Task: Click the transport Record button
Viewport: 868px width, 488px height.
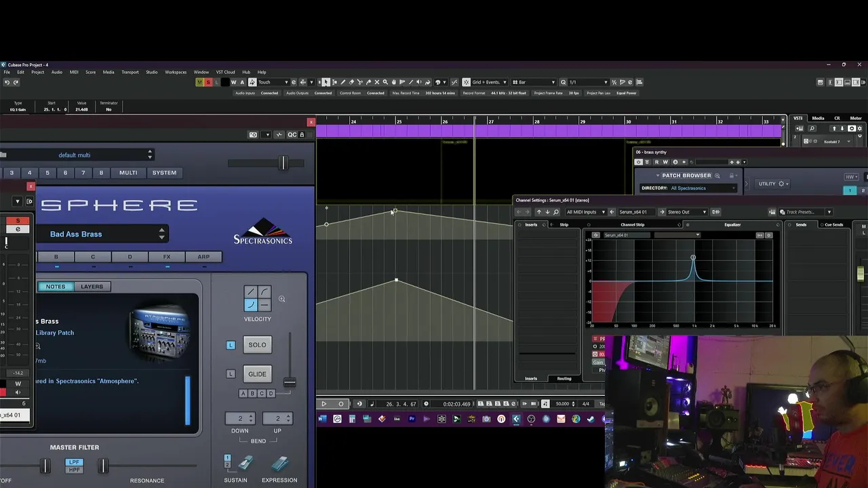Action: point(341,404)
